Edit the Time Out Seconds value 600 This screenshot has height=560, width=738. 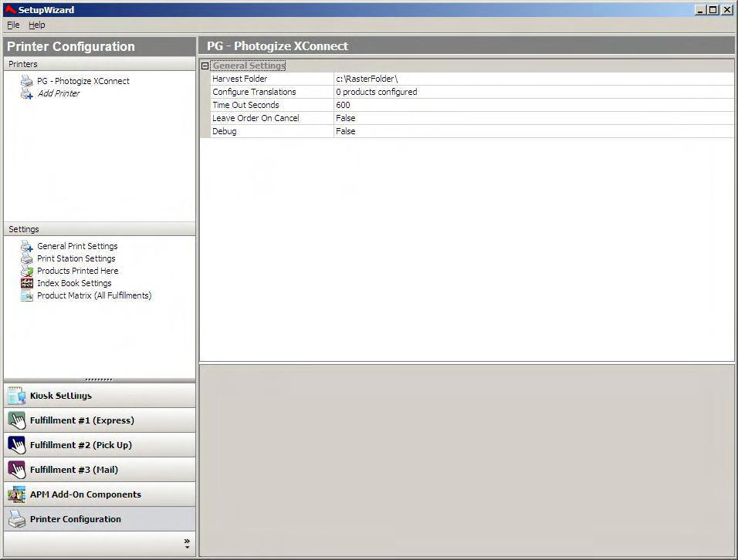(x=533, y=106)
